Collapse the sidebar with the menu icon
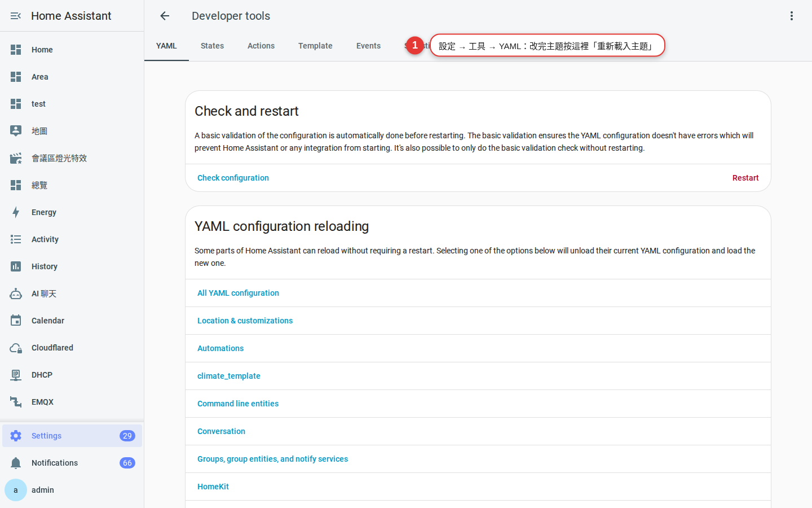 [16, 16]
